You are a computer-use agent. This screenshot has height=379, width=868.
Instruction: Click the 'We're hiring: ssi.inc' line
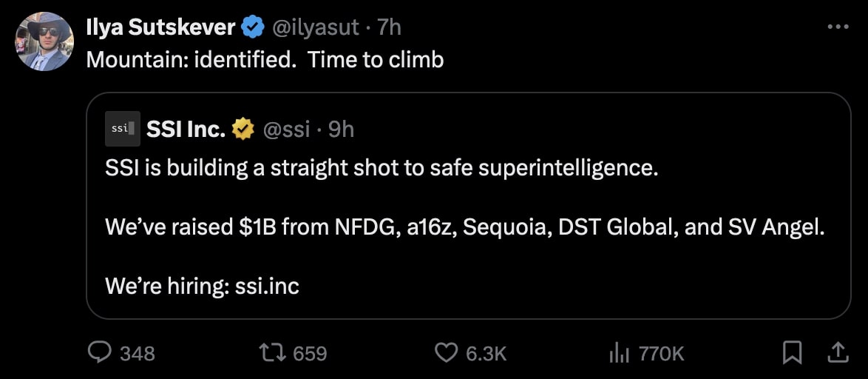[x=202, y=286]
